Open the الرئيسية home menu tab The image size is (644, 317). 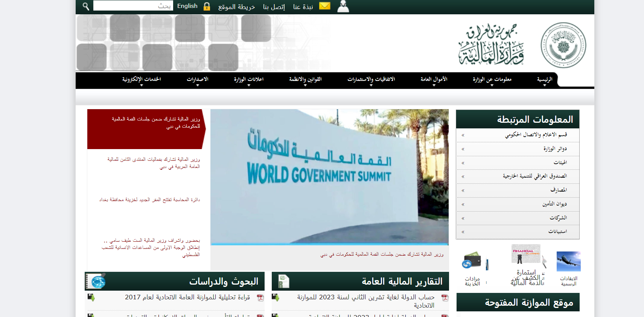pyautogui.click(x=544, y=80)
